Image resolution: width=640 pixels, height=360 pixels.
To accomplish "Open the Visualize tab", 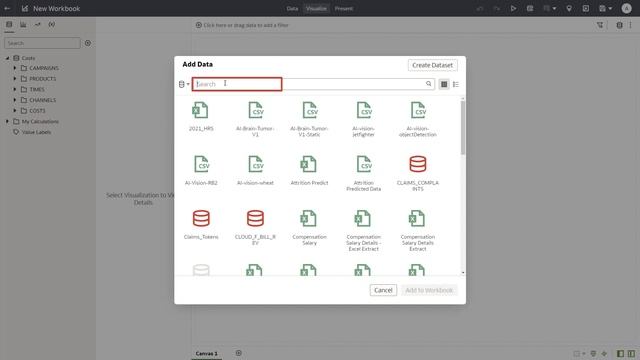I will (316, 8).
